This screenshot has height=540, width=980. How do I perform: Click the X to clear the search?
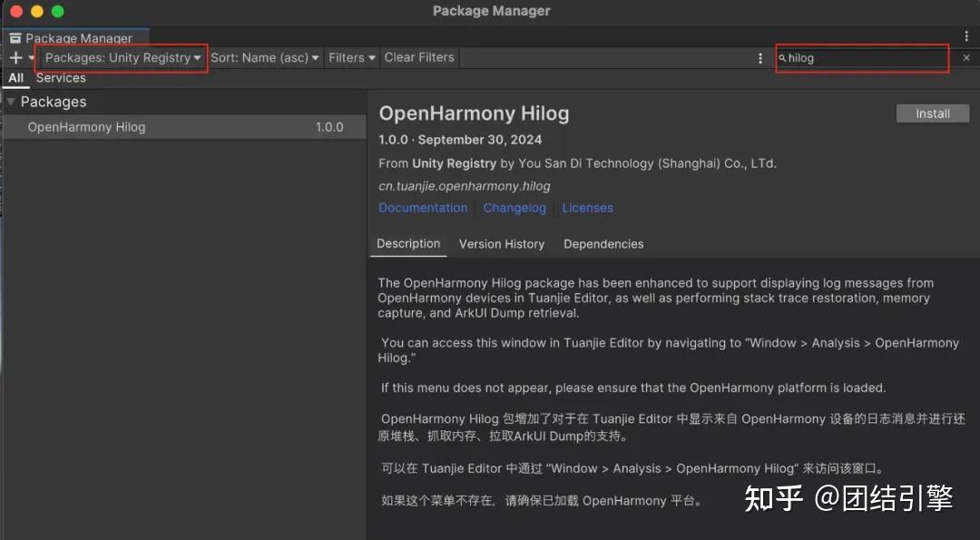pos(965,57)
